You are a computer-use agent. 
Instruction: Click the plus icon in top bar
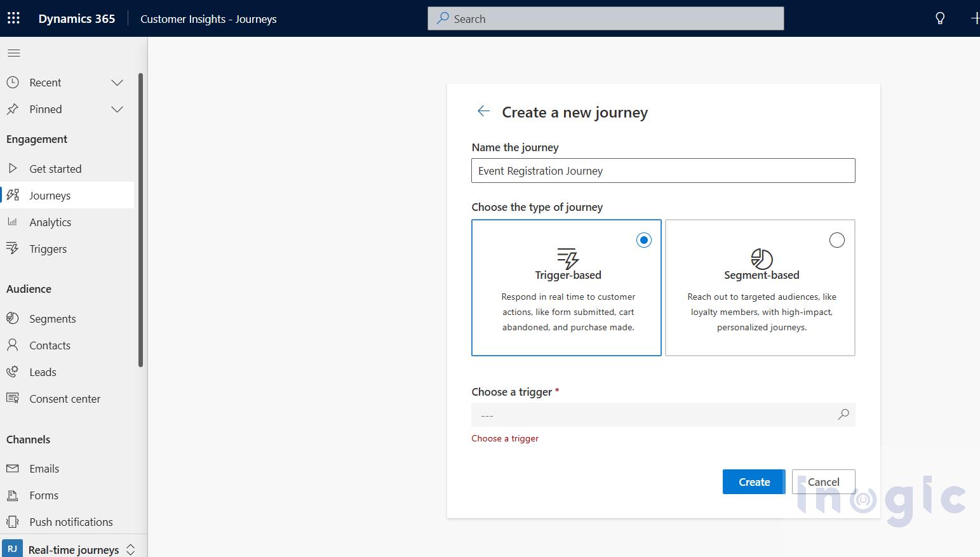[976, 18]
